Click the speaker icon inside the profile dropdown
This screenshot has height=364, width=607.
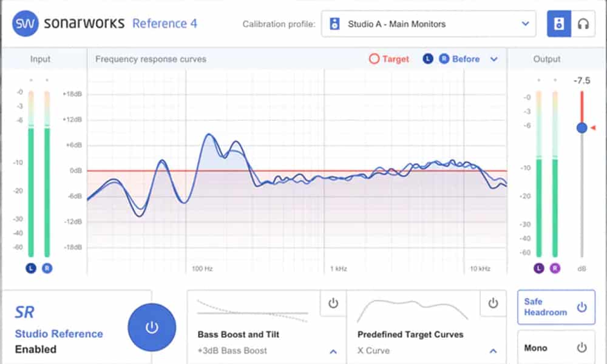click(x=334, y=24)
